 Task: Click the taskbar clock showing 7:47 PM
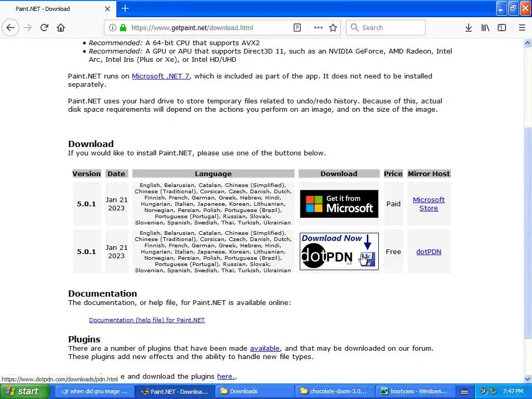coord(513,391)
